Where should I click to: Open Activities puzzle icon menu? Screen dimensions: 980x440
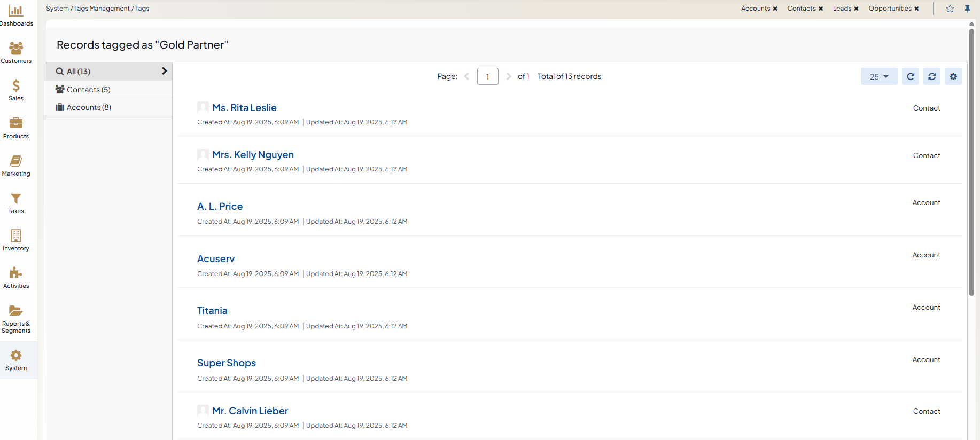point(16,274)
